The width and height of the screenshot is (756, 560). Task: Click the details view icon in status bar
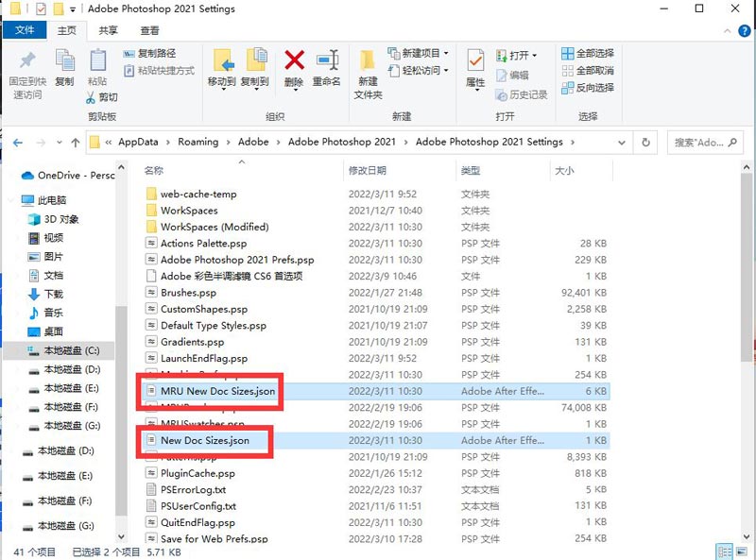(x=725, y=552)
